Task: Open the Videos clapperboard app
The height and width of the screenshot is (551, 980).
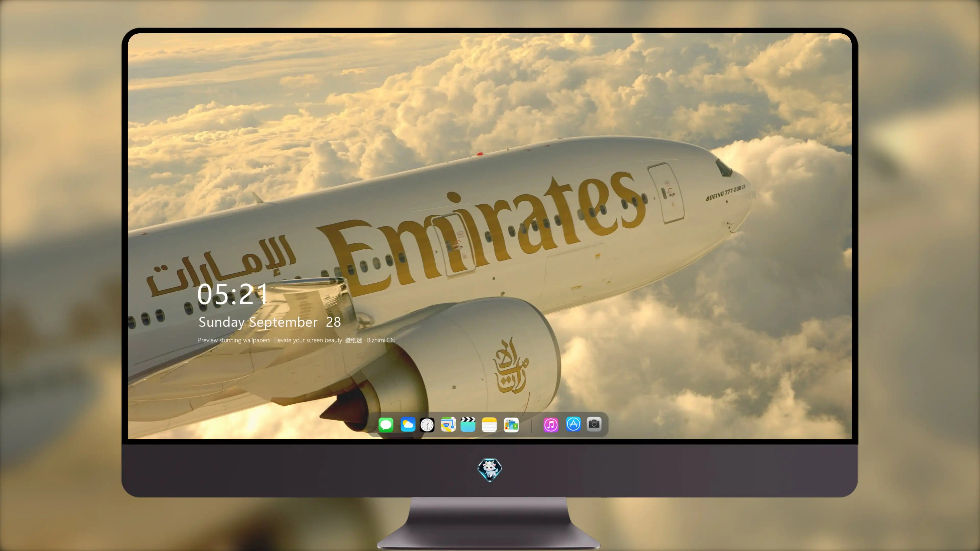Action: [468, 424]
